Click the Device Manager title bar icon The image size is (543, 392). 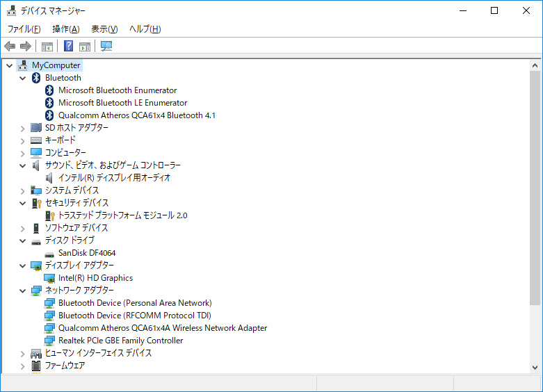11,10
